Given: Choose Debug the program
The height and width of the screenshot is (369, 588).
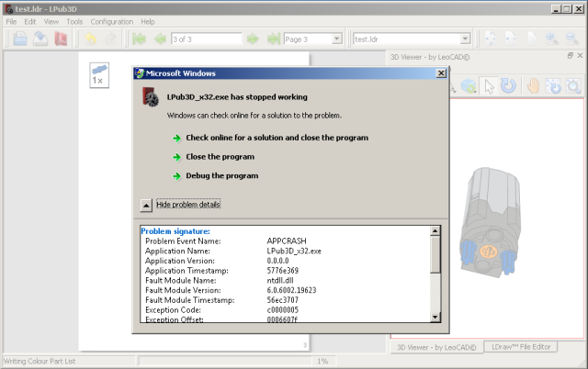Looking at the screenshot, I should tap(221, 175).
